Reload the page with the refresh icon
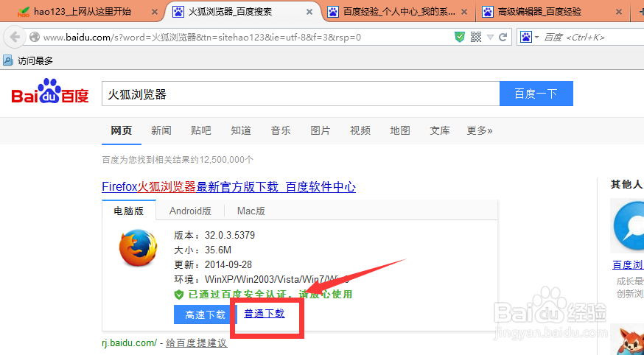The width and height of the screenshot is (644, 355). pos(503,38)
